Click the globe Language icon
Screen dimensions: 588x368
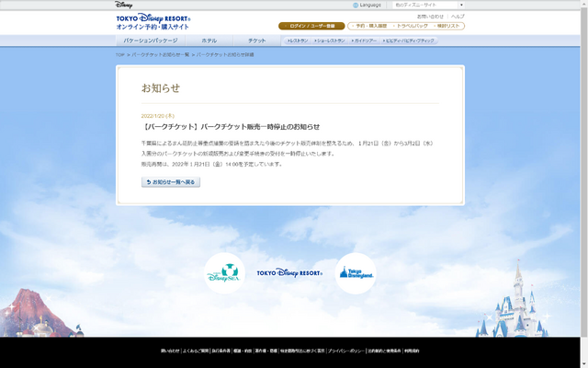tap(356, 6)
